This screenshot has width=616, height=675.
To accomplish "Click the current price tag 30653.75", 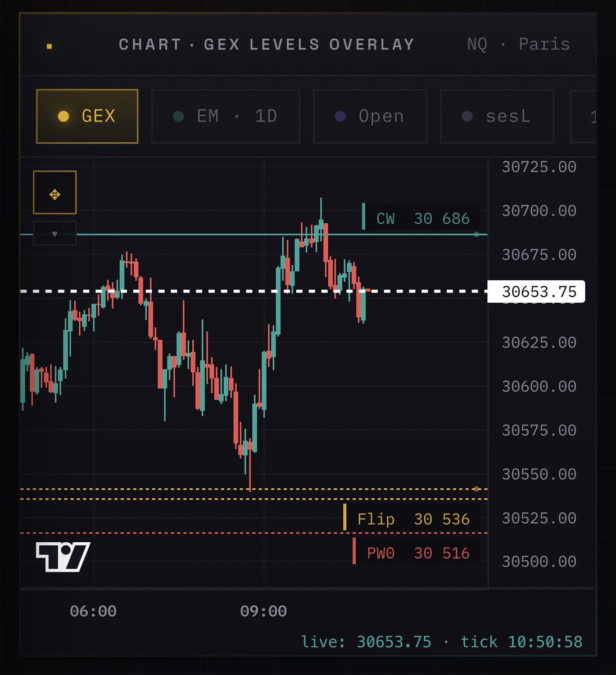I will 536,291.
